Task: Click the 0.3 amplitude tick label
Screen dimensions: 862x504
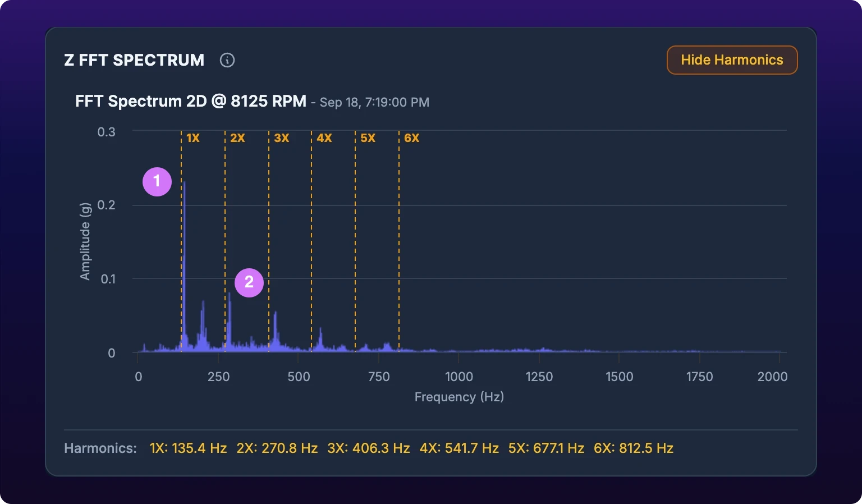Action: point(107,132)
